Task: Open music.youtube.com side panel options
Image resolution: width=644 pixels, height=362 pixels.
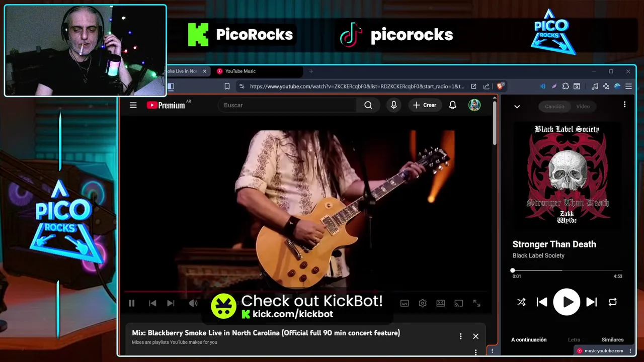Action: [630, 351]
